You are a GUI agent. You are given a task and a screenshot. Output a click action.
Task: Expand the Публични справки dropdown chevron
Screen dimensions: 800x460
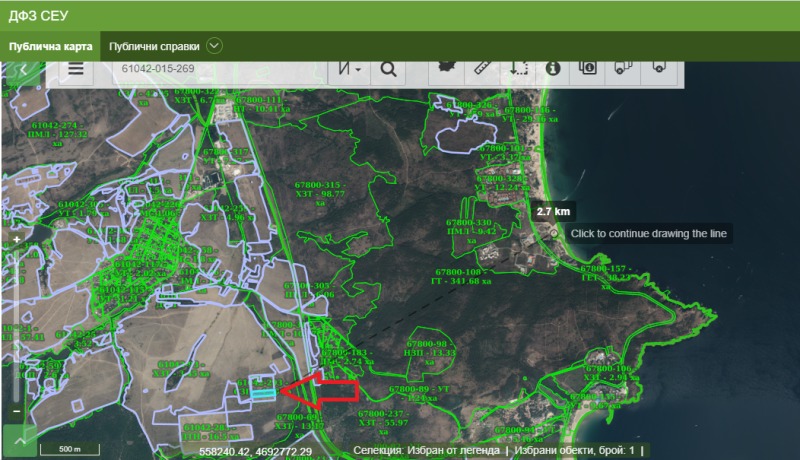214,46
